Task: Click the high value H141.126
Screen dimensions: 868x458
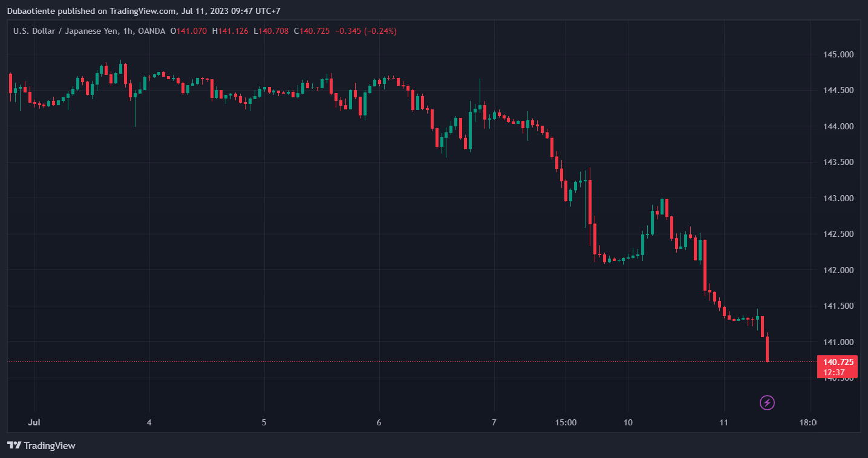Action: 230,31
